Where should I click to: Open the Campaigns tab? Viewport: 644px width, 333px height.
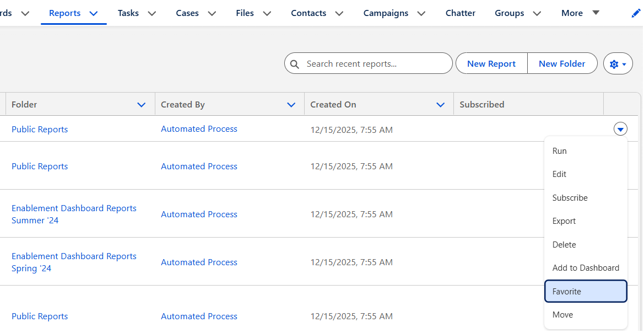(x=386, y=13)
